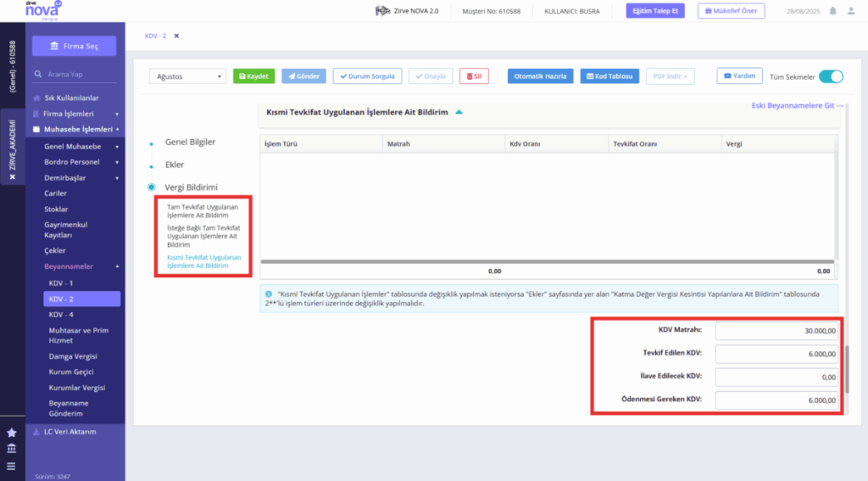Screen dimensions: 868x481
Task: Click the Gönder button
Action: 304,76
